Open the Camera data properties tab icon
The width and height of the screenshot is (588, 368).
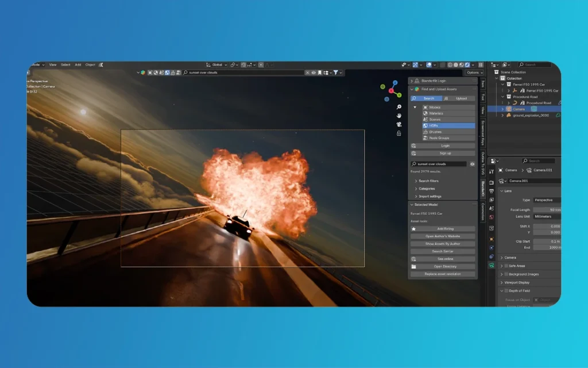tap(492, 265)
